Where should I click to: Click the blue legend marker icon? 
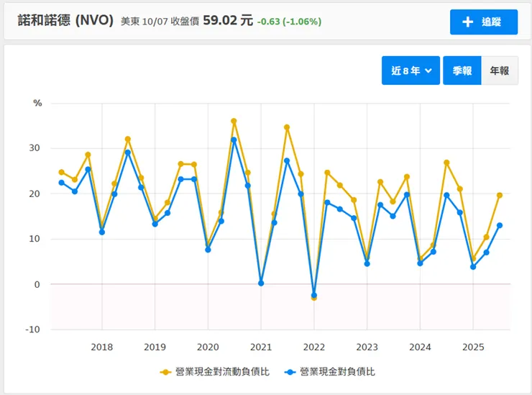pyautogui.click(x=290, y=372)
